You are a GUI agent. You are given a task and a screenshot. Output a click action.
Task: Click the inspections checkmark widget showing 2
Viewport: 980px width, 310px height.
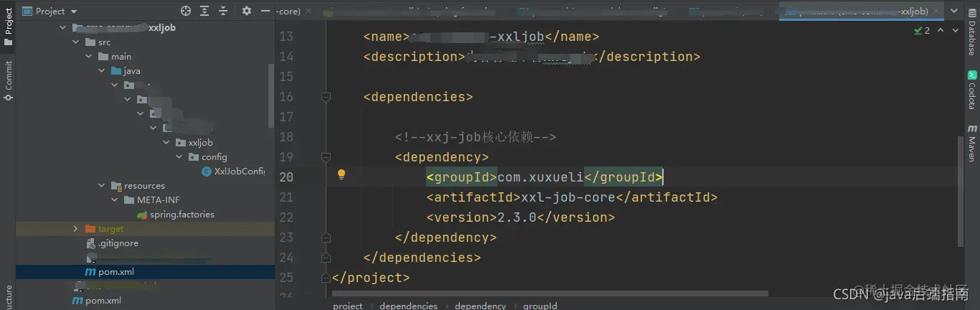click(922, 31)
